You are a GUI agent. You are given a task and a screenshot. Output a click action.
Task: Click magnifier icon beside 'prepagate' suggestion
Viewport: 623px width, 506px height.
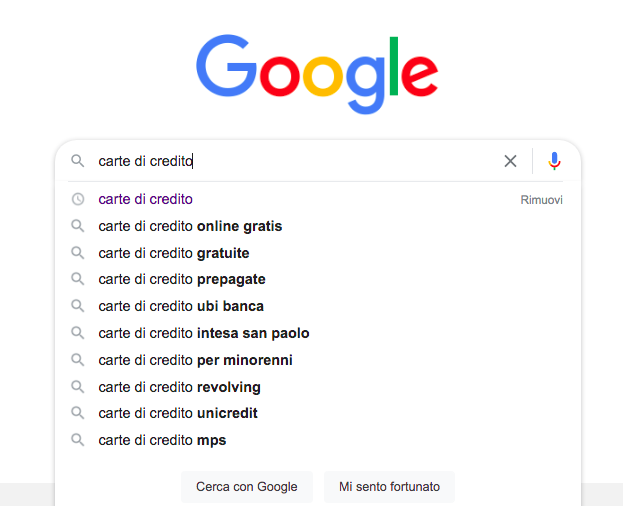pyautogui.click(x=77, y=279)
